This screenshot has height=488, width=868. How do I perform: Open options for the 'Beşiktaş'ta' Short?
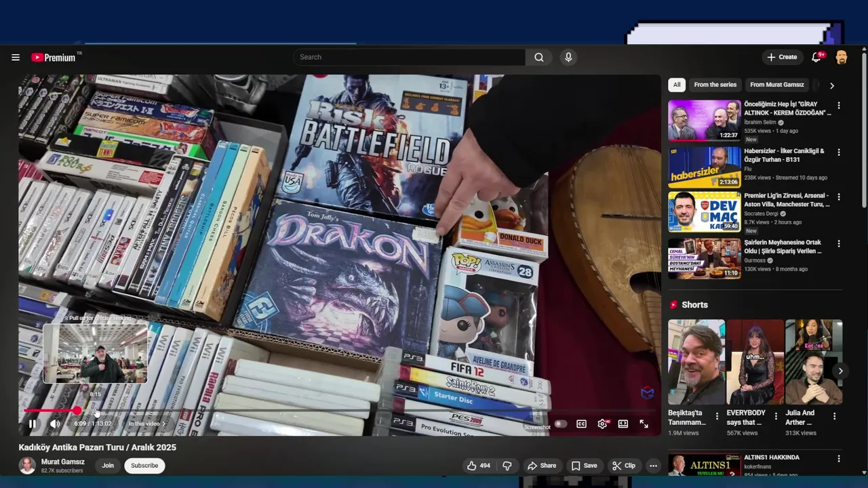(717, 416)
